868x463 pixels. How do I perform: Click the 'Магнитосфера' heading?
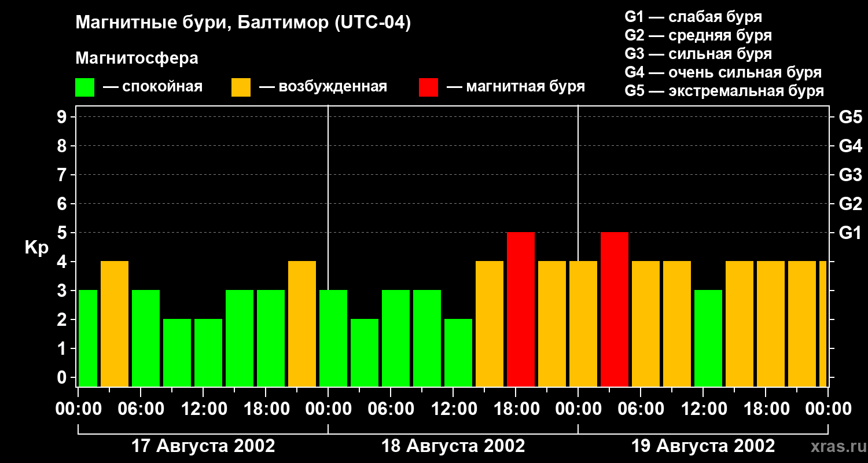[x=137, y=58]
